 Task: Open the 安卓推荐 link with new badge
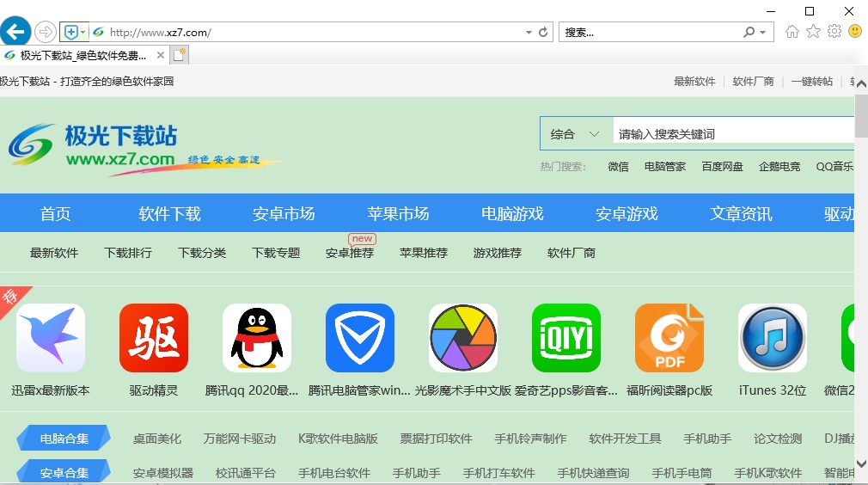click(x=350, y=253)
